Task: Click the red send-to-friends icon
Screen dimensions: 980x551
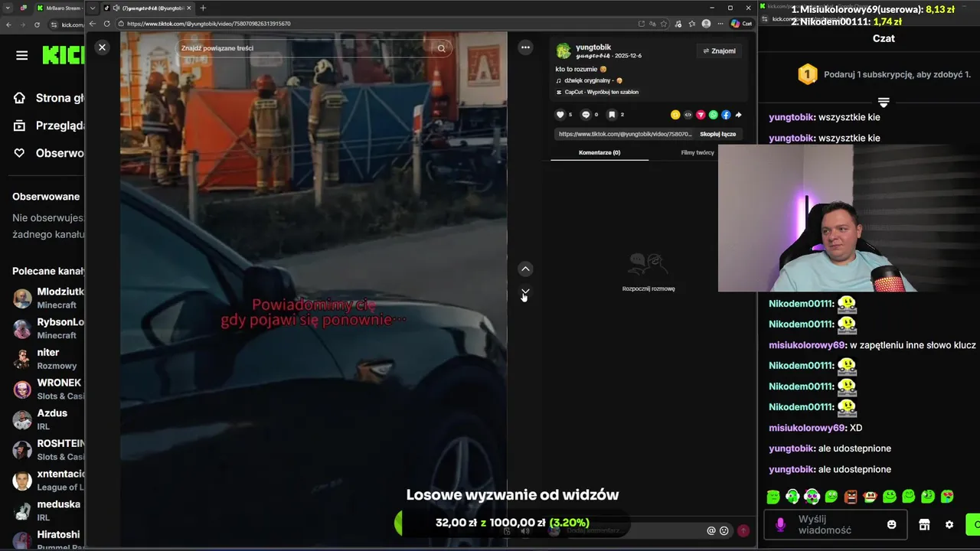Action: (x=701, y=115)
